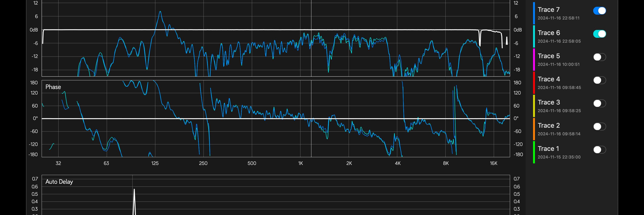Select the Trace 5 label

(549, 56)
